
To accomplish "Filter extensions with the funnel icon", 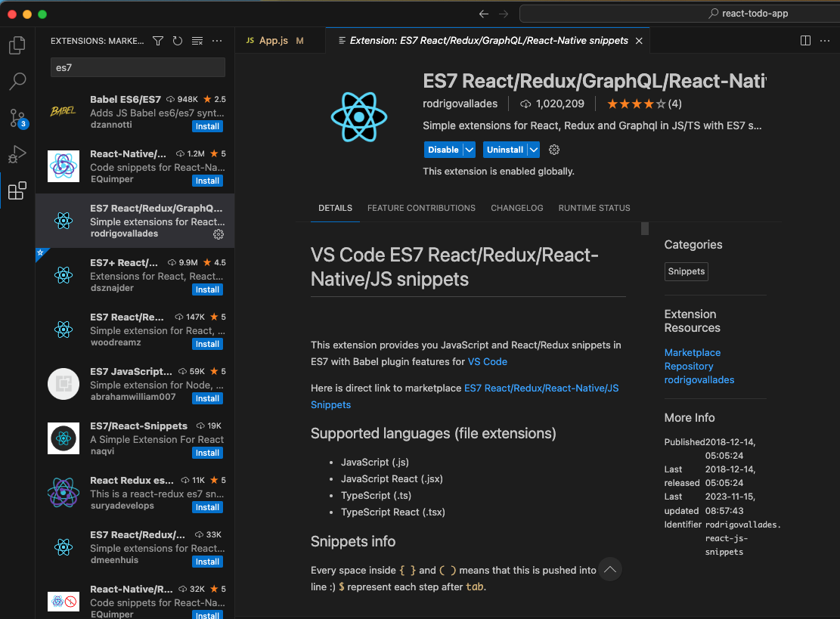I will click(x=158, y=41).
